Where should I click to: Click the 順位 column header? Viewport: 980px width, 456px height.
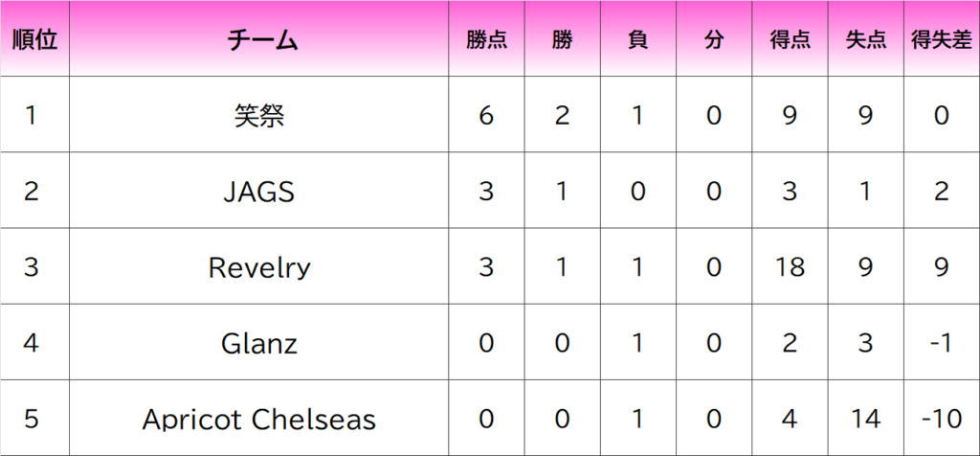[x=33, y=39]
